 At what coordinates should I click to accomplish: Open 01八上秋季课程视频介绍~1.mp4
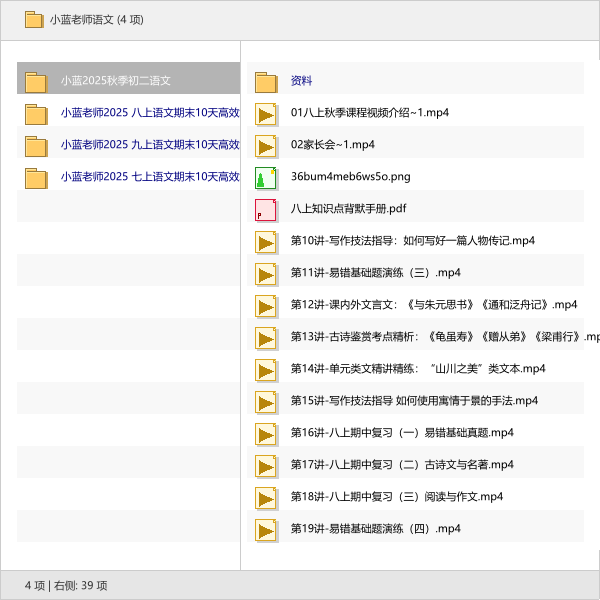(369, 113)
